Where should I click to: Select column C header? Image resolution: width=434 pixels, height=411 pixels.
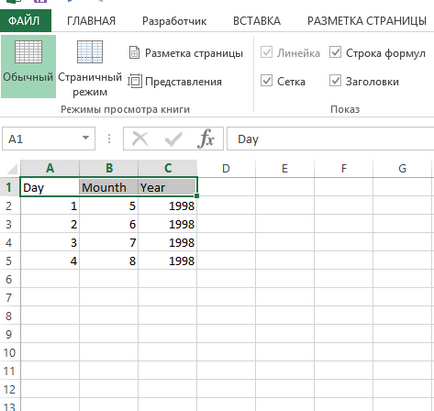click(168, 168)
